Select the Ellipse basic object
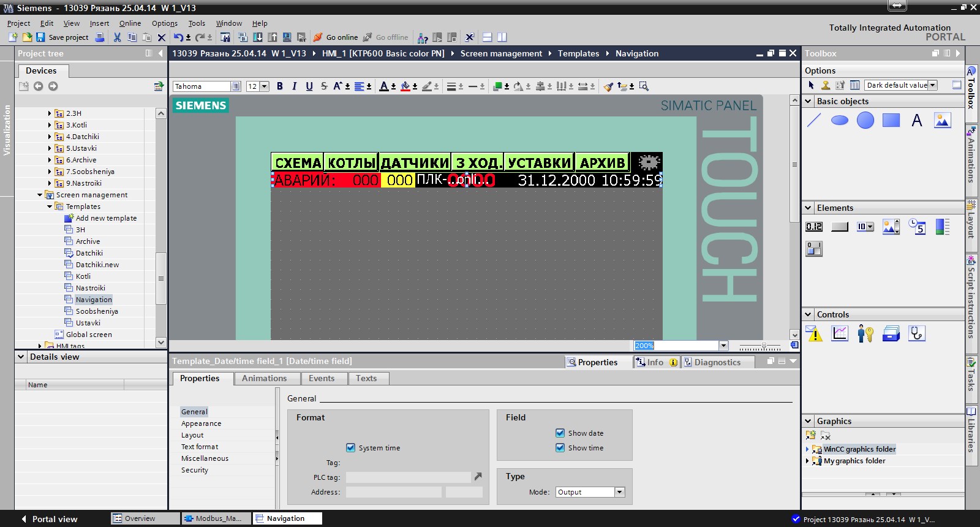This screenshot has height=527, width=980. 840,120
